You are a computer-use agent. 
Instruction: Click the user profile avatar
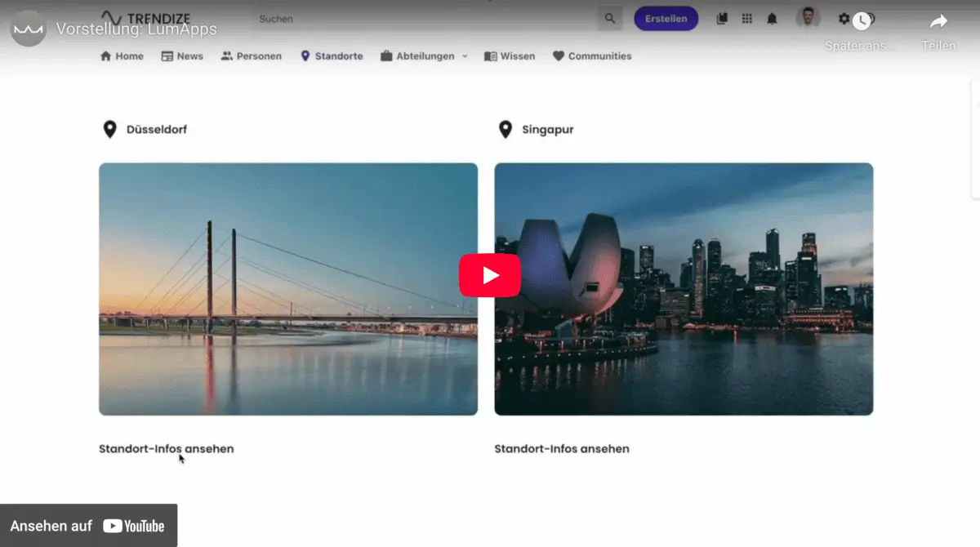[x=808, y=18]
